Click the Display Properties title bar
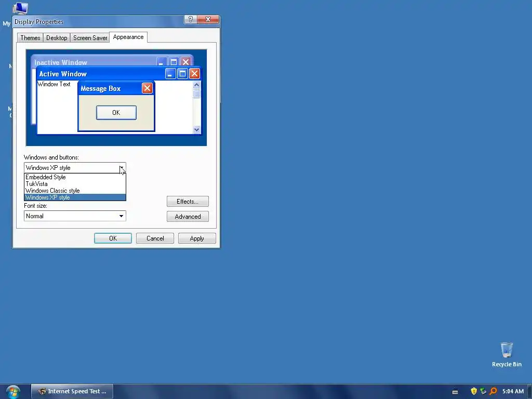This screenshot has height=399, width=532. 98,21
